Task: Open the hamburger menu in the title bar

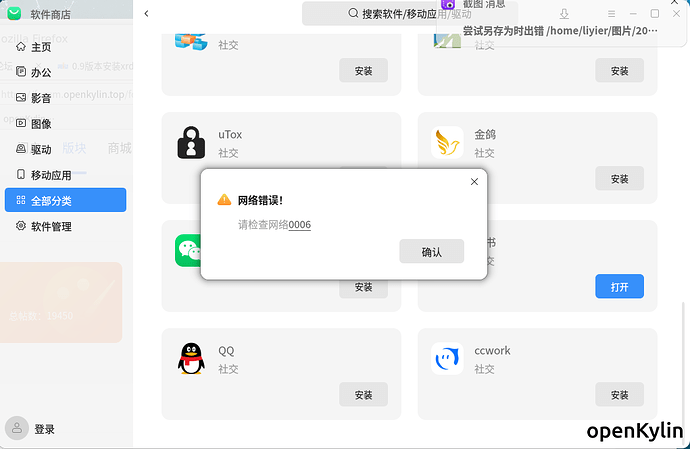Action: pyautogui.click(x=611, y=14)
